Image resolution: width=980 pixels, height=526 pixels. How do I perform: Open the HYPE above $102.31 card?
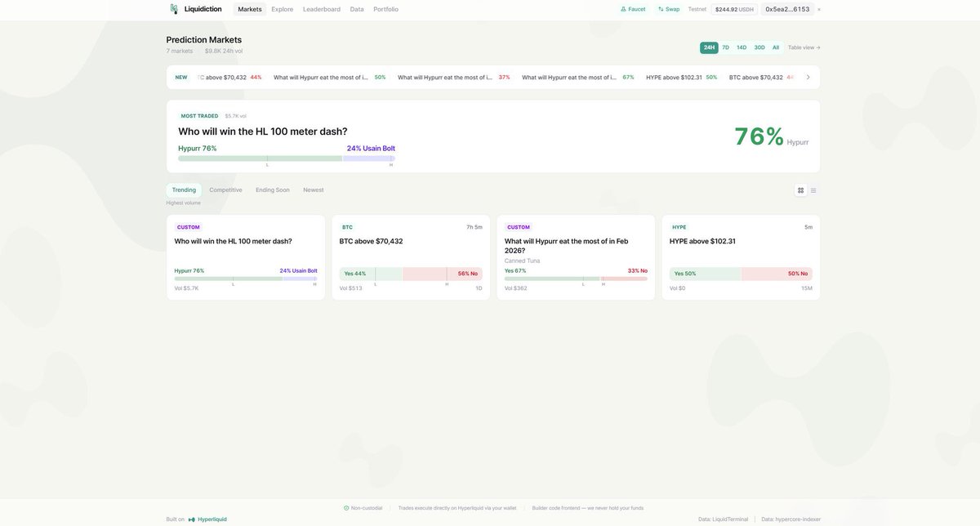[741, 257]
